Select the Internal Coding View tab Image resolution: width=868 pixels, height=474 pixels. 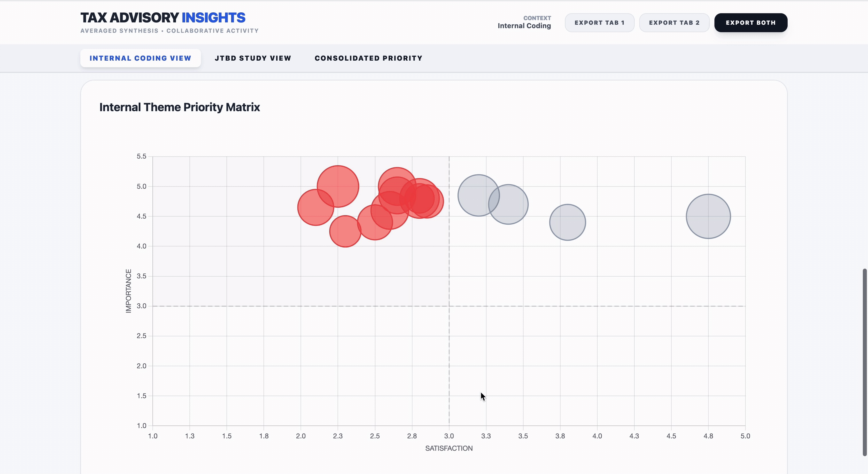pyautogui.click(x=140, y=58)
